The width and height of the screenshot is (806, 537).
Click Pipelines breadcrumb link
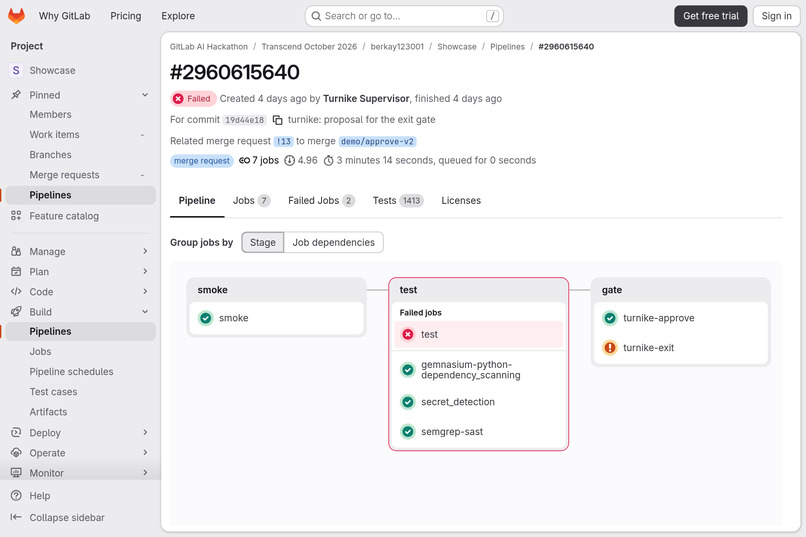click(507, 47)
